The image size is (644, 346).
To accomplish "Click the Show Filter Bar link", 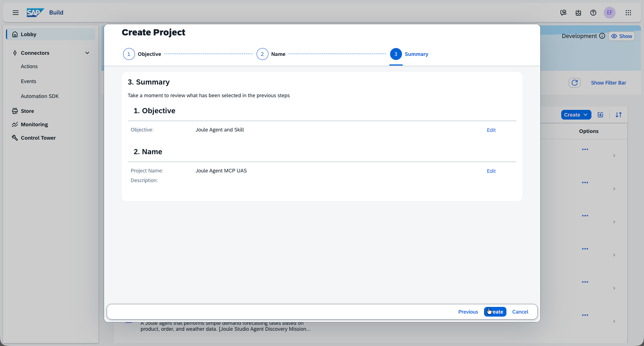I will point(609,83).
